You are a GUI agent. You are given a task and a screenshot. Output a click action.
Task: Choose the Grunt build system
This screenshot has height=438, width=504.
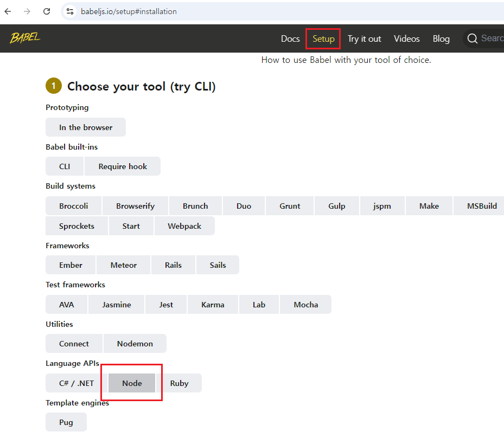click(x=290, y=206)
